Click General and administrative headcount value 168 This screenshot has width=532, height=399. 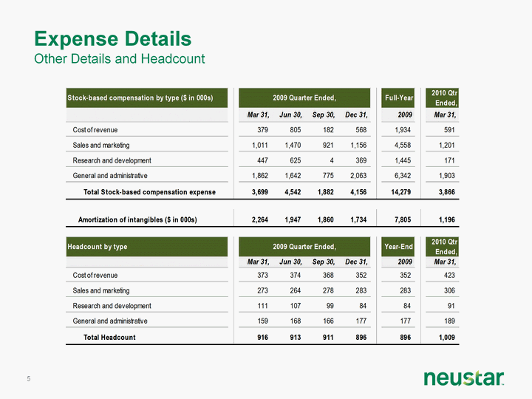295,321
